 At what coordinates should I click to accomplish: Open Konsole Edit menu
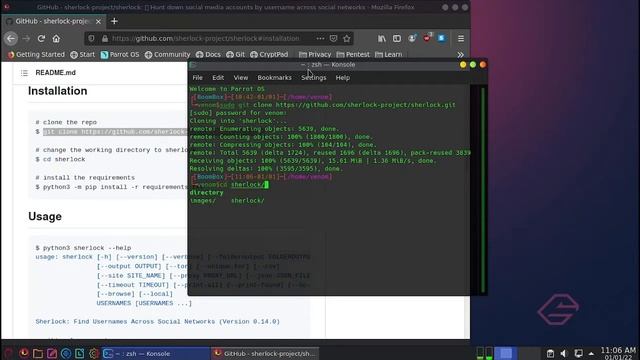pos(218,78)
